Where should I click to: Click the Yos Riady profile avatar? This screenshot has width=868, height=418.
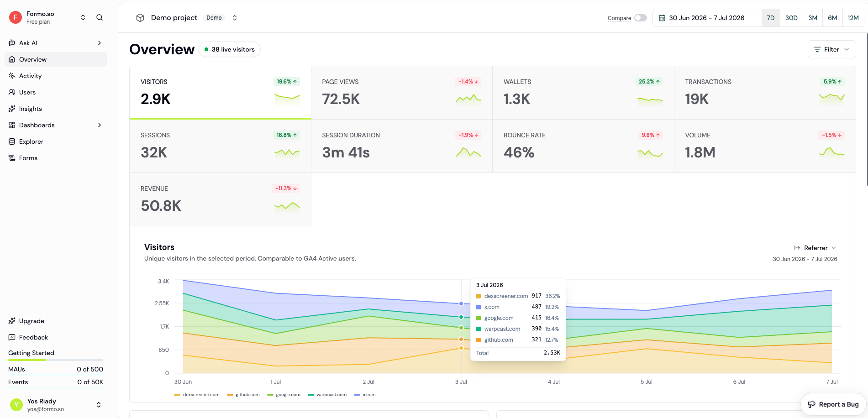pyautogui.click(x=16, y=405)
